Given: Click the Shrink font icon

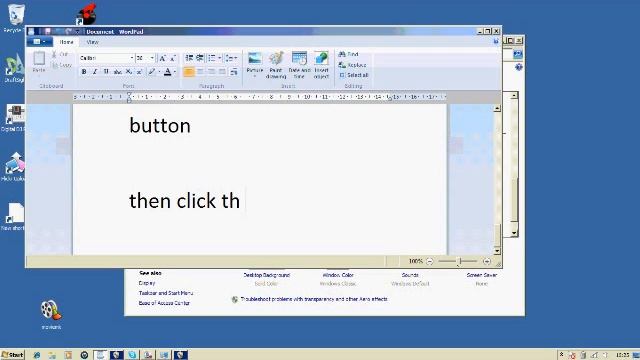Looking at the screenshot, I should pyautogui.click(x=173, y=58).
